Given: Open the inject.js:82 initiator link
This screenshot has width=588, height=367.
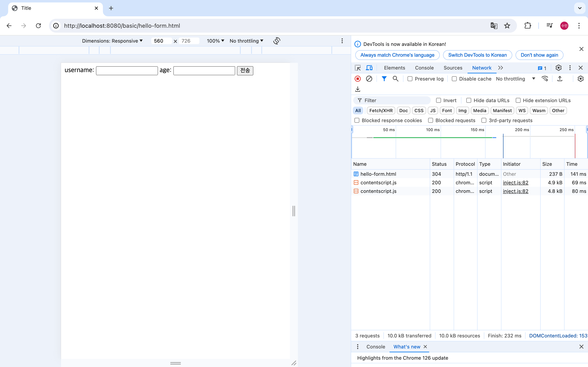Looking at the screenshot, I should (x=515, y=182).
